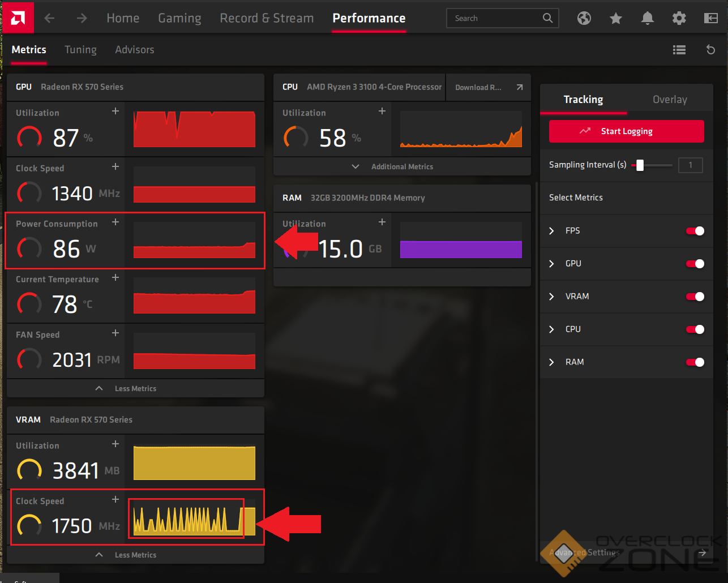Click the Search input field
Image resolution: width=728 pixels, height=583 pixels.
495,18
